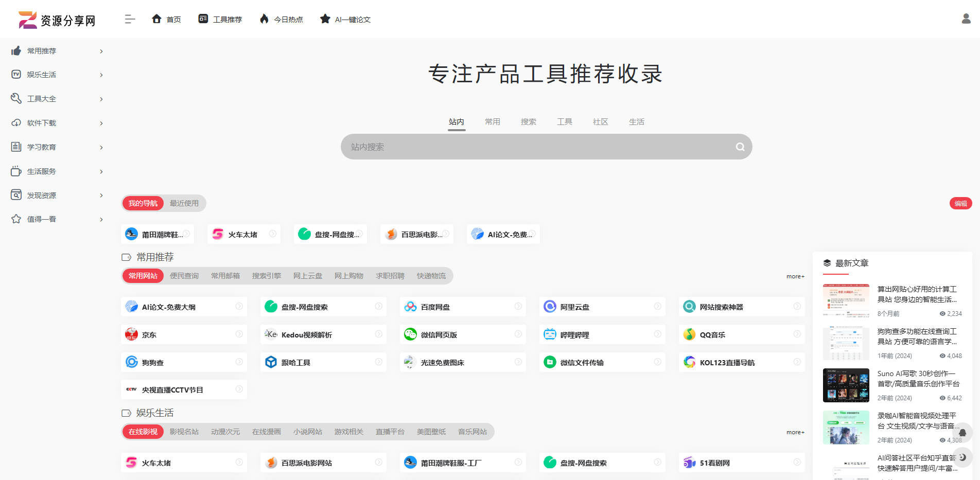
Task: Activate the 搜索引擎 category pill
Action: coord(266,276)
